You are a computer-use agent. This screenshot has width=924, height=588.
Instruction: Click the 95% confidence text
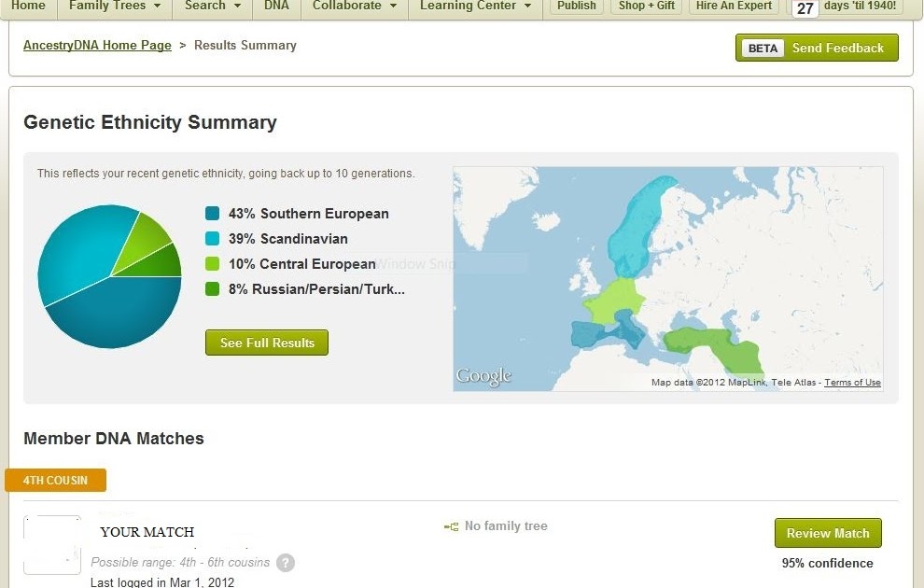827,563
